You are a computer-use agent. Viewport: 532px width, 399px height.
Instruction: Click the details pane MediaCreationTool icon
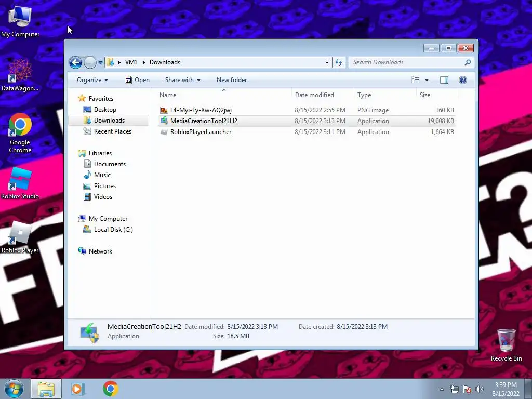(x=89, y=332)
